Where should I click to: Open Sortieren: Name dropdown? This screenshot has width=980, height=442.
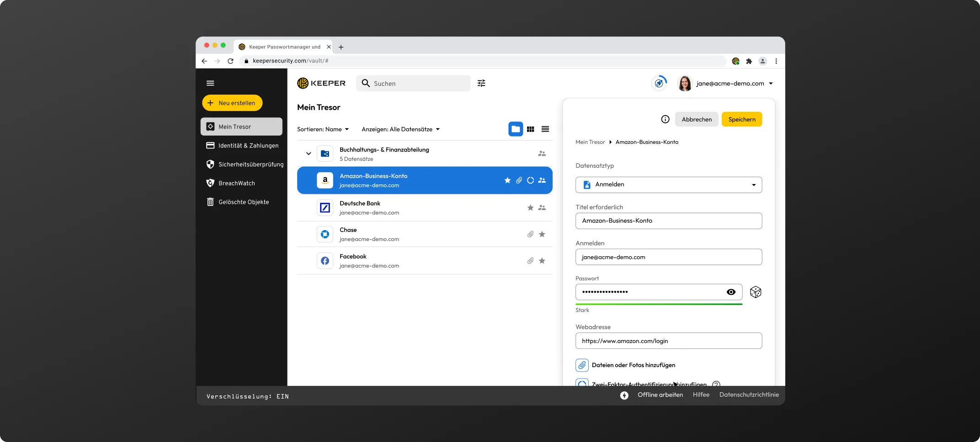323,129
